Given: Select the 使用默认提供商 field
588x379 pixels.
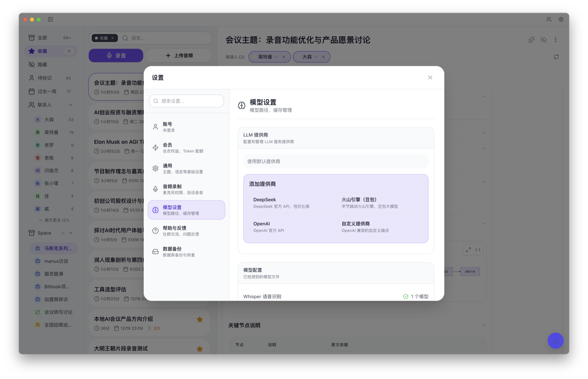Looking at the screenshot, I should (x=336, y=161).
